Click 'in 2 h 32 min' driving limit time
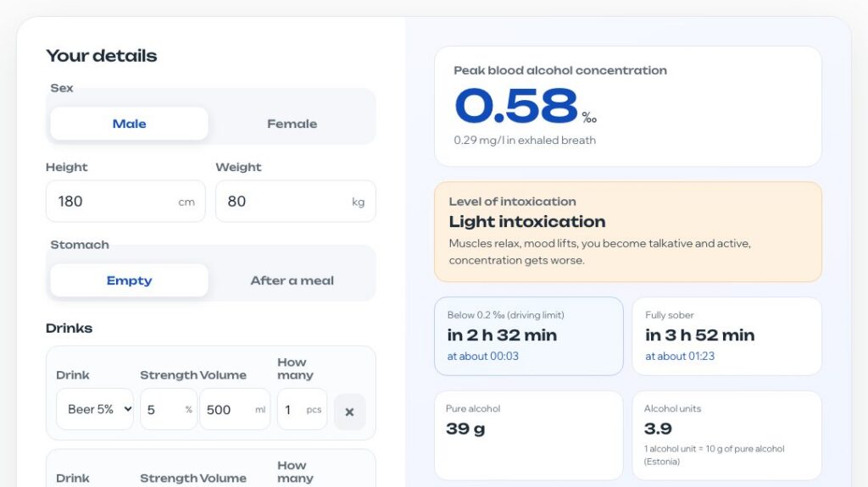 [x=502, y=335]
